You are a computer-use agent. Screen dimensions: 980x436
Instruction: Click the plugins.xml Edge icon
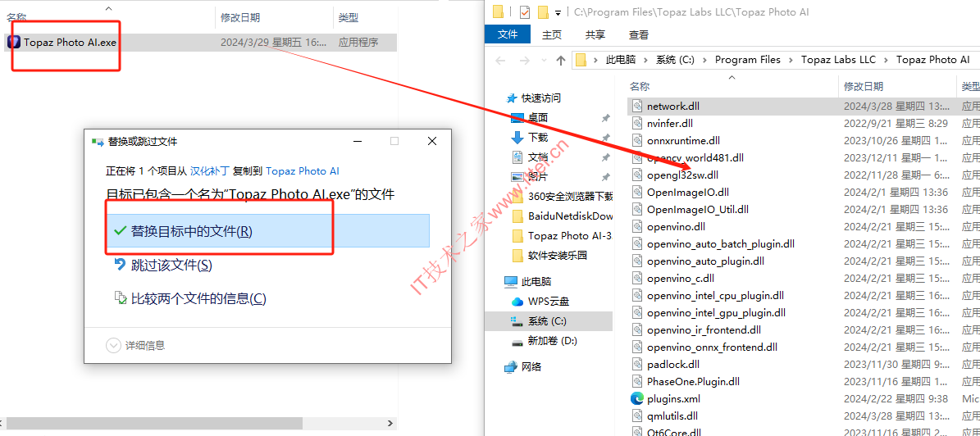click(x=637, y=398)
